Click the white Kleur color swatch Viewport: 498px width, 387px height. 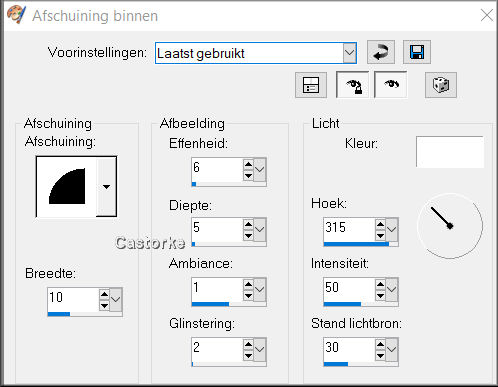point(450,152)
